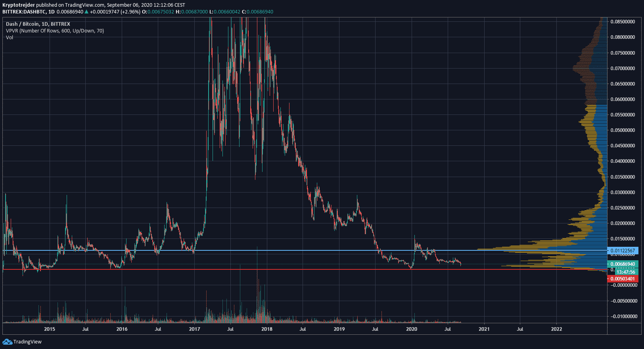Click the red 0.00503401 price label
644x349 pixels.
(x=623, y=279)
